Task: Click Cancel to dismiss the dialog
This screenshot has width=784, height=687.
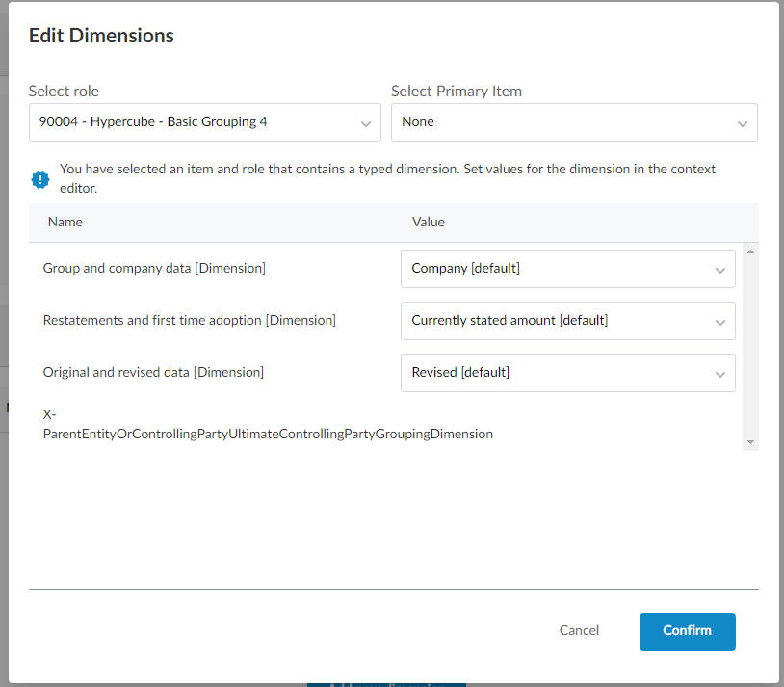Action: click(579, 630)
